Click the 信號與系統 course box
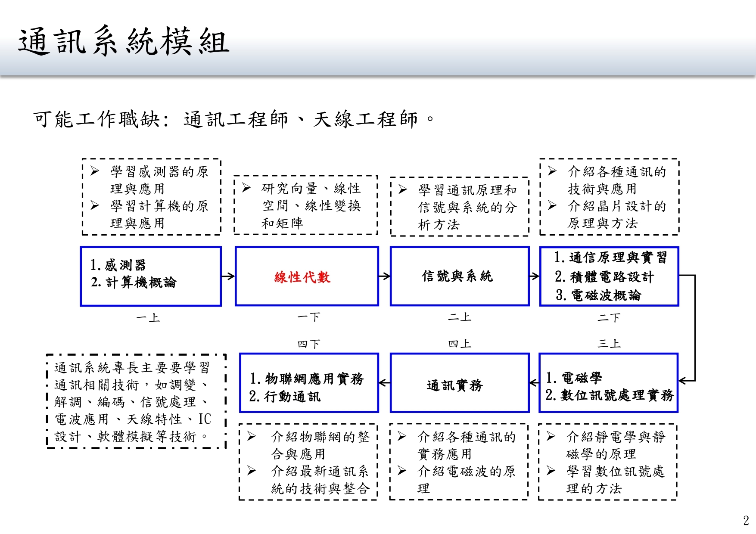 (459, 276)
